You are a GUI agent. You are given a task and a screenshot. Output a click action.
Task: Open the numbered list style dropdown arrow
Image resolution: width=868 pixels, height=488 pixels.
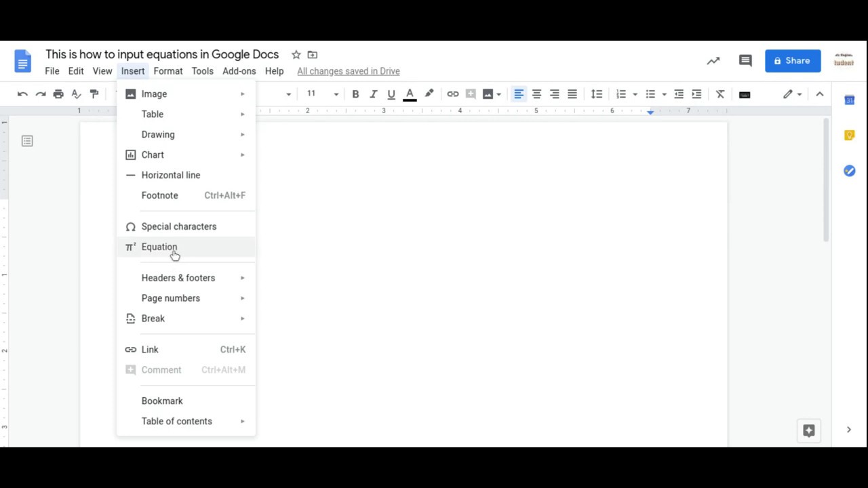coord(635,94)
